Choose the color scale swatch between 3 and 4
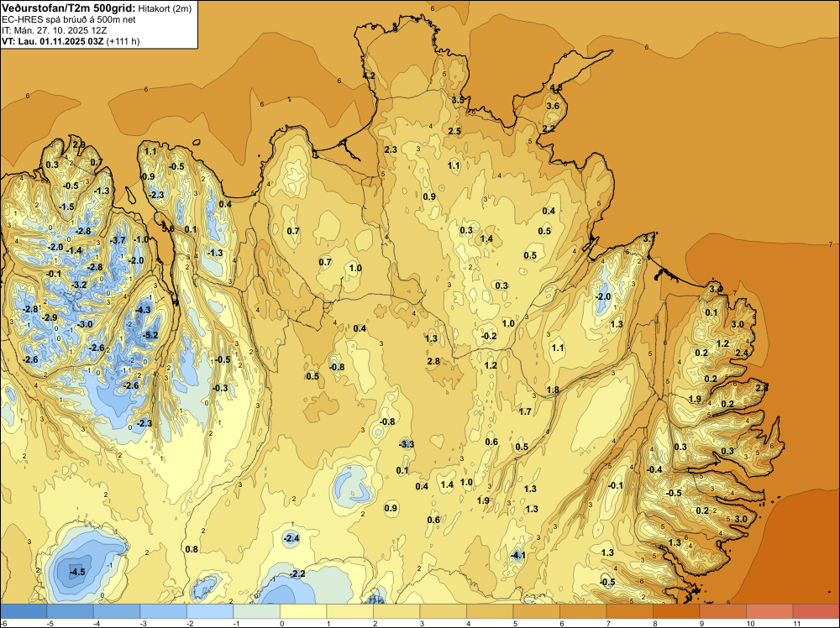The width and height of the screenshot is (840, 628). pyautogui.click(x=443, y=611)
